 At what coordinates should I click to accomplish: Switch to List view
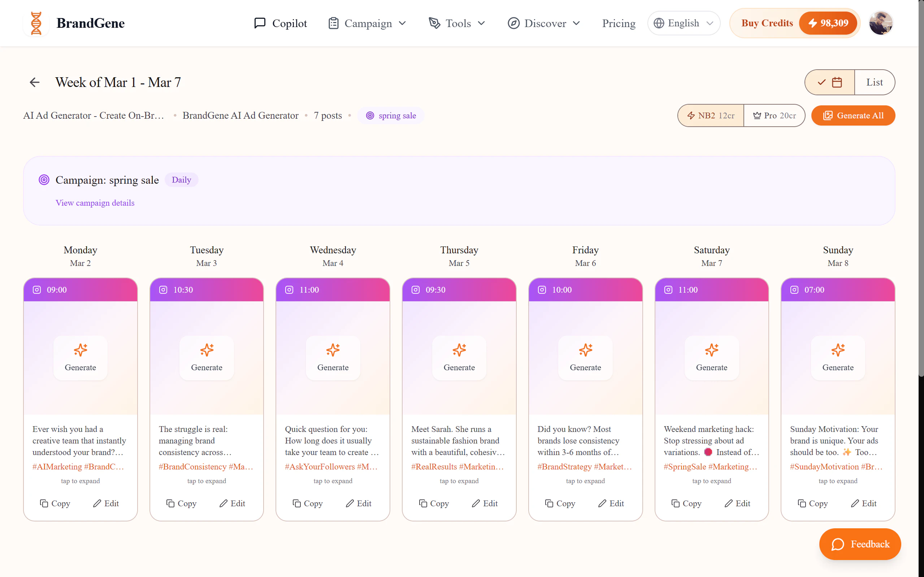[875, 82]
